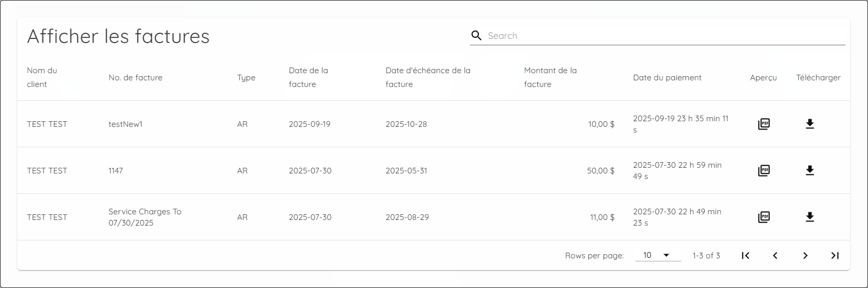This screenshot has height=288, width=868.
Task: Preview PDF for invoice testNew1
Action: [764, 124]
